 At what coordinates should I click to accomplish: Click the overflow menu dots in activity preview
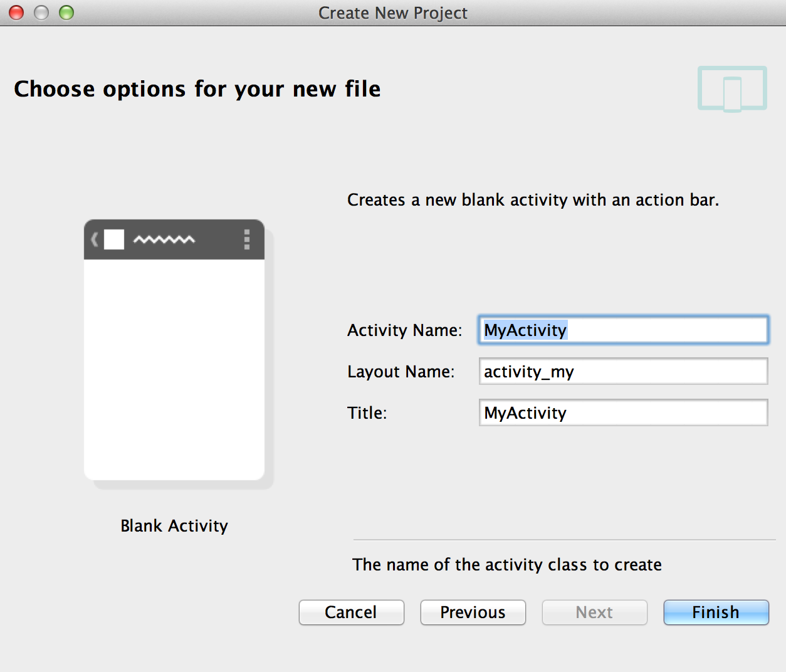point(247,239)
